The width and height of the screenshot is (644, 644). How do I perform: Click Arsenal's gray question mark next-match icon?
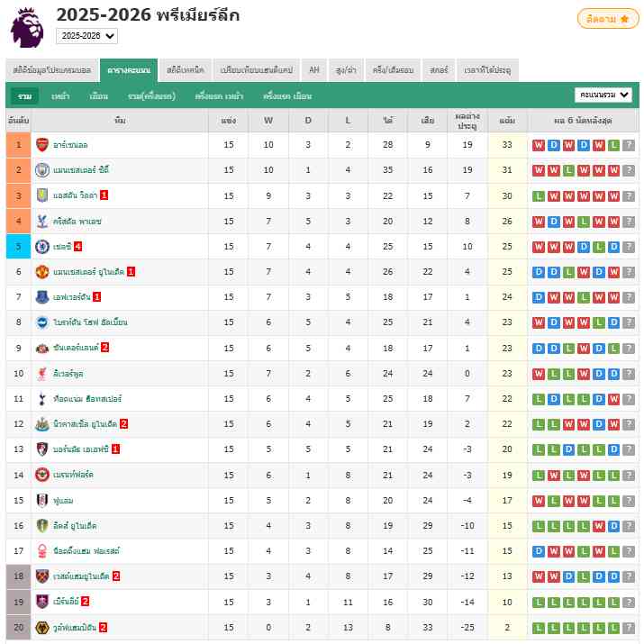tap(629, 145)
